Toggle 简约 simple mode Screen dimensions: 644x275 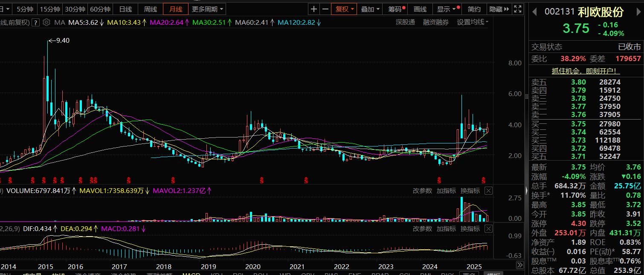click(x=474, y=9)
